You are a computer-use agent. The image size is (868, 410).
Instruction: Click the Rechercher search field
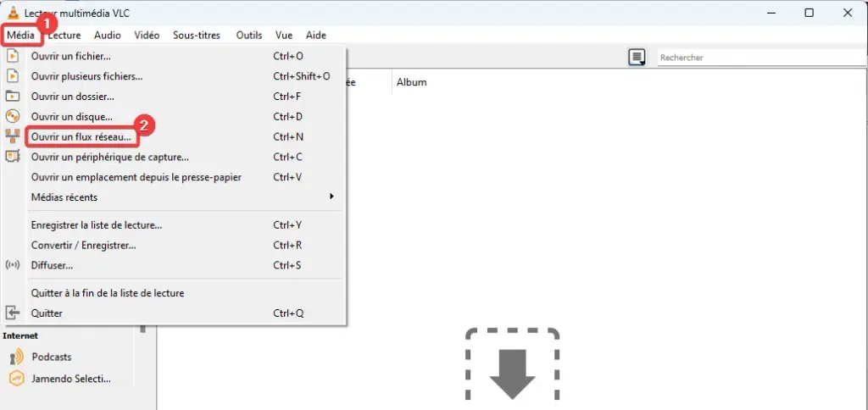[762, 58]
